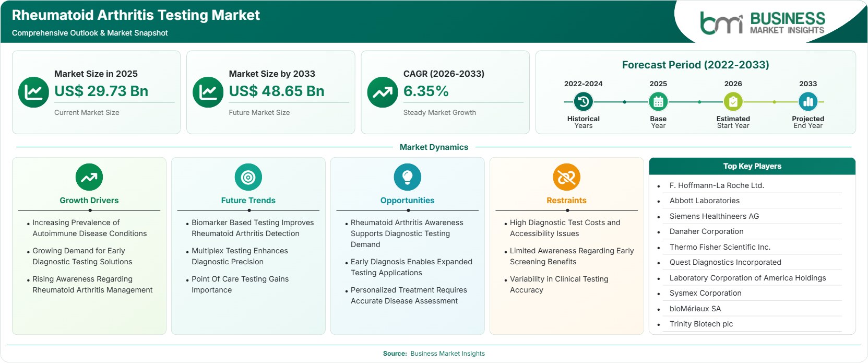Click the CAGR upward trend arrow icon

[x=383, y=92]
